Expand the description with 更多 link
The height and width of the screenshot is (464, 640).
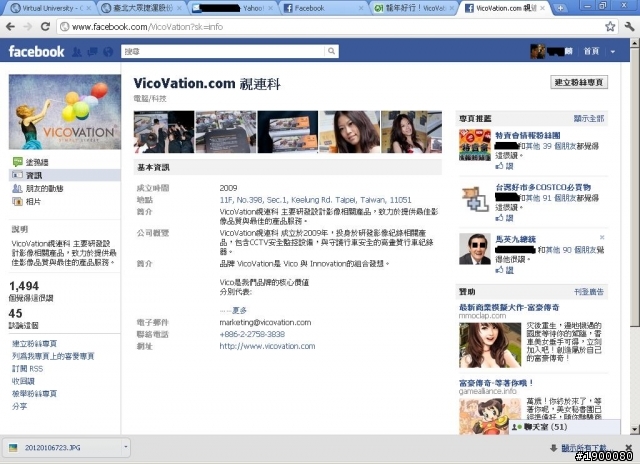(x=240, y=311)
